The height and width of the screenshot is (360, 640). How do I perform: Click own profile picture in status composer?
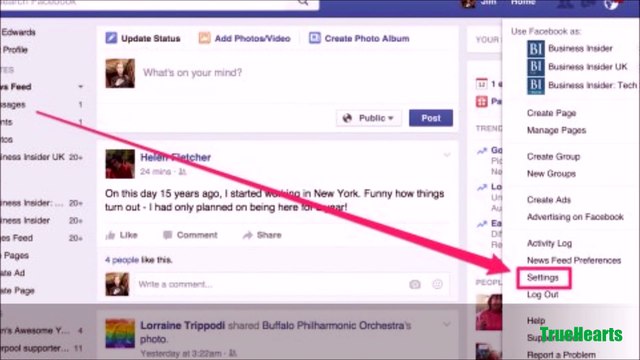tap(120, 73)
